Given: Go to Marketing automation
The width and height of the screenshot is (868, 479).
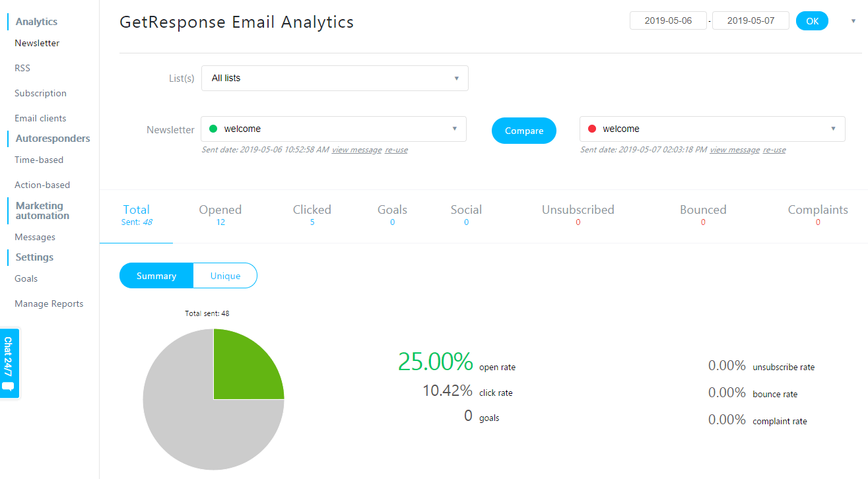Looking at the screenshot, I should click(41, 210).
